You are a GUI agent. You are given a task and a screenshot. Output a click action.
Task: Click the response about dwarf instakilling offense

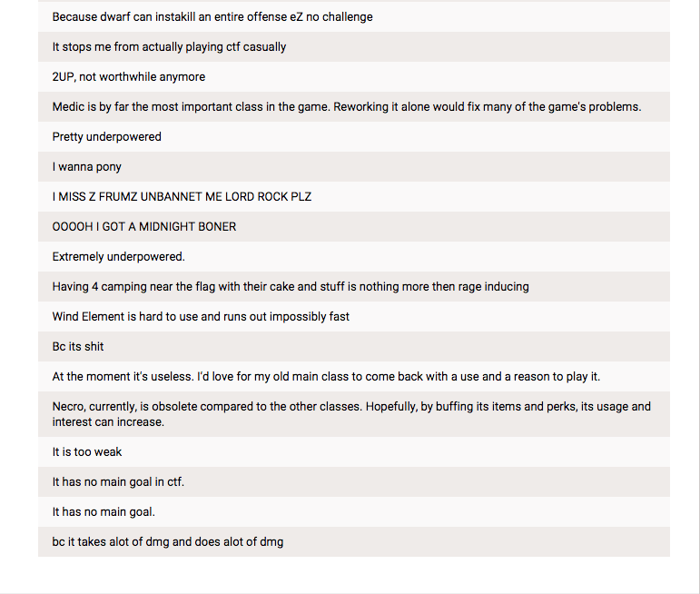point(212,17)
